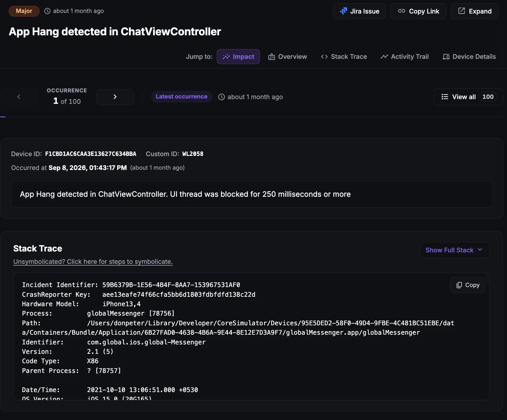
Task: Click the Latest occurrence badge
Action: [181, 96]
